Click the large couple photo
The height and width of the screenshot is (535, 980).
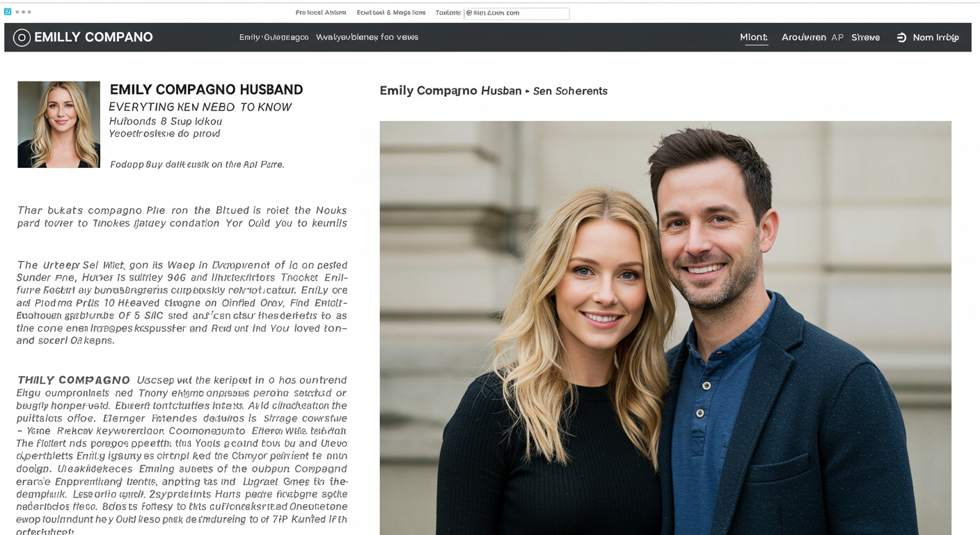coord(665,328)
